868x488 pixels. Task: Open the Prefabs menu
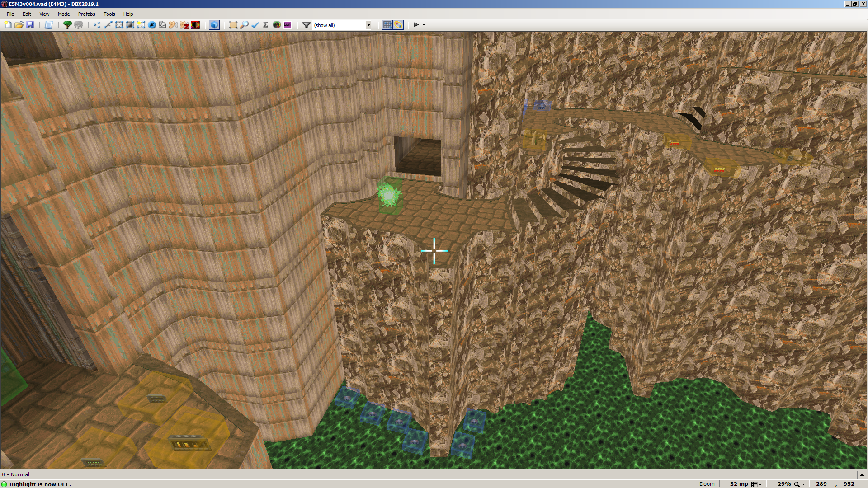[86, 14]
